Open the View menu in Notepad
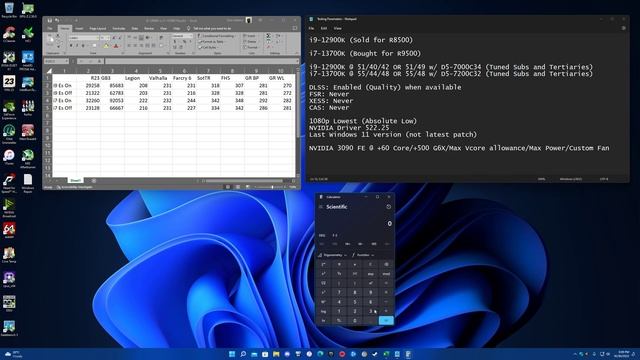 [338, 29]
